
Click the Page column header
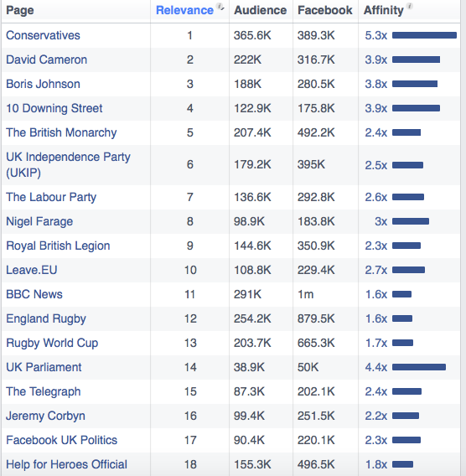[20, 10]
